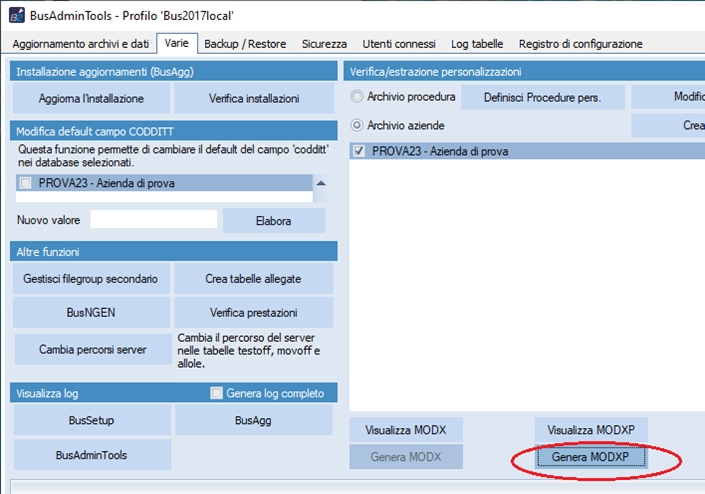Click Genera MODX button
705x494 pixels.
click(406, 457)
